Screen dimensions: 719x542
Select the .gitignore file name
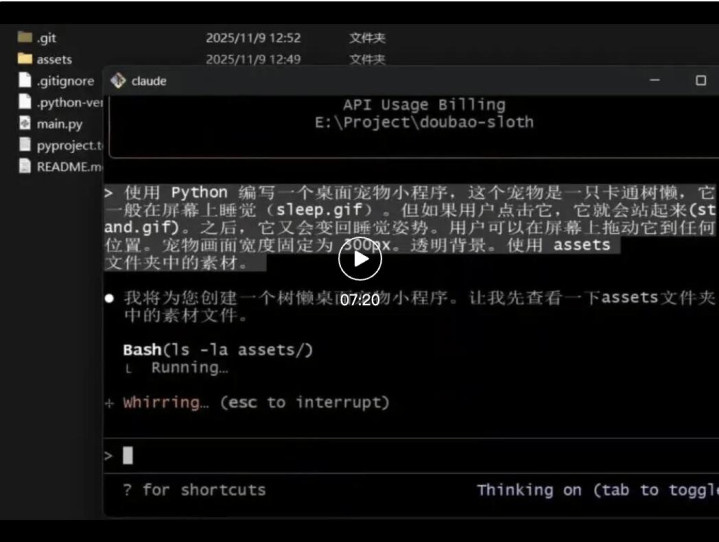pyautogui.click(x=65, y=81)
